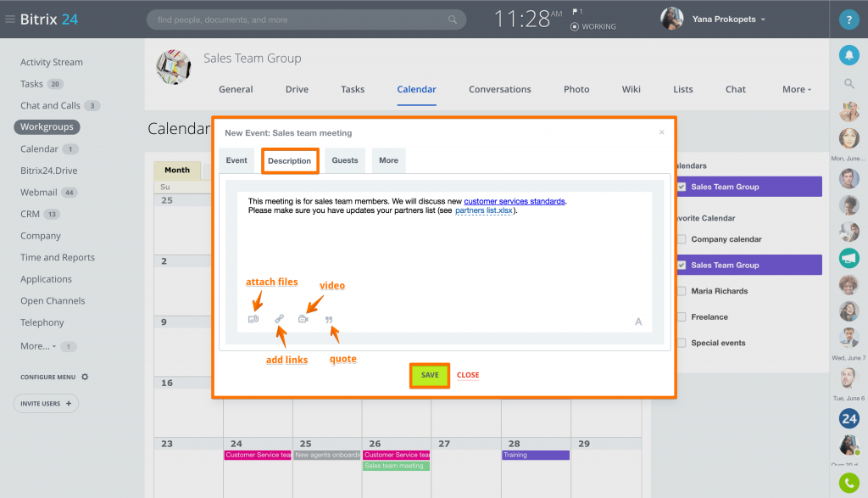Click the Sales Team Group avatar image
The image size is (868, 498).
click(174, 67)
